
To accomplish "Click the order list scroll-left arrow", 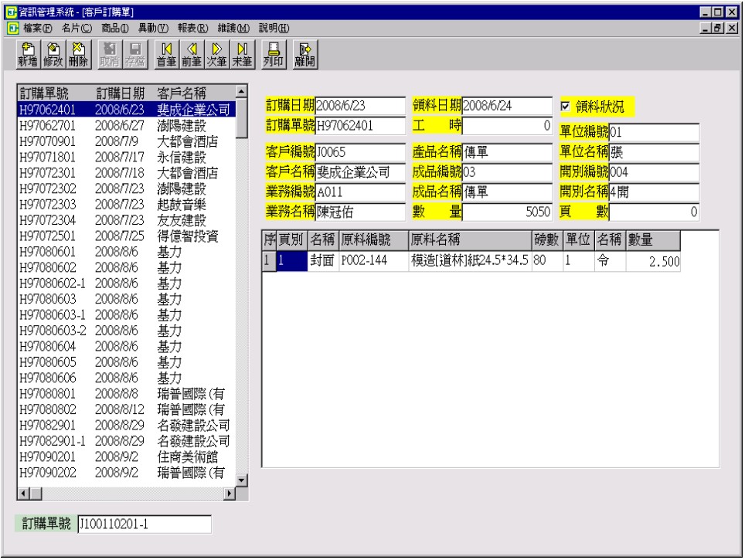I will [23, 494].
